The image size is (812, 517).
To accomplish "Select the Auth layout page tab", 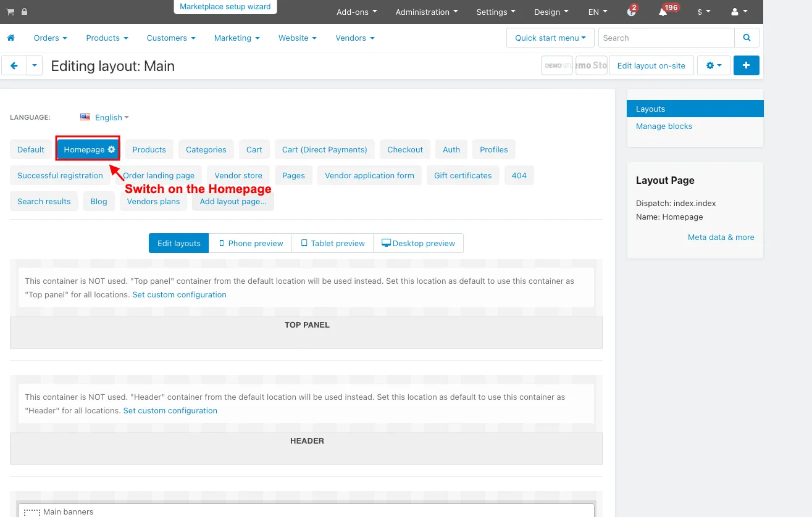I will click(451, 149).
